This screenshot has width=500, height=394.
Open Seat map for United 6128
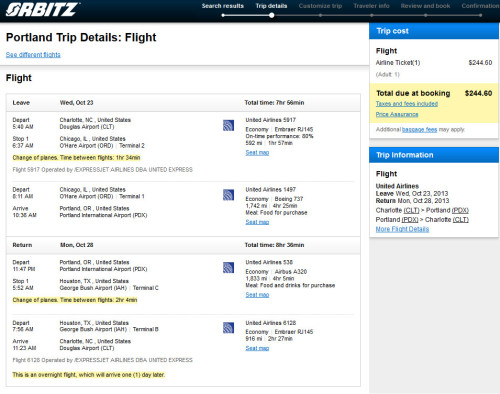pos(257,348)
